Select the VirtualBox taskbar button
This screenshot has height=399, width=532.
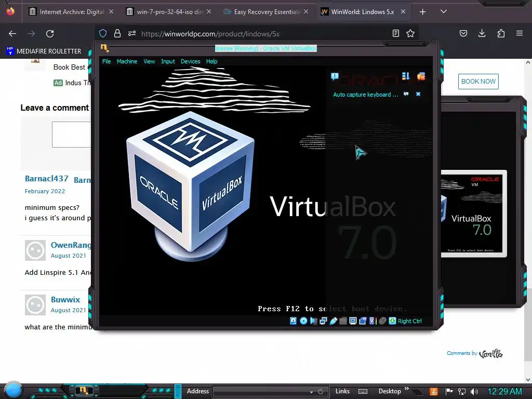click(84, 391)
